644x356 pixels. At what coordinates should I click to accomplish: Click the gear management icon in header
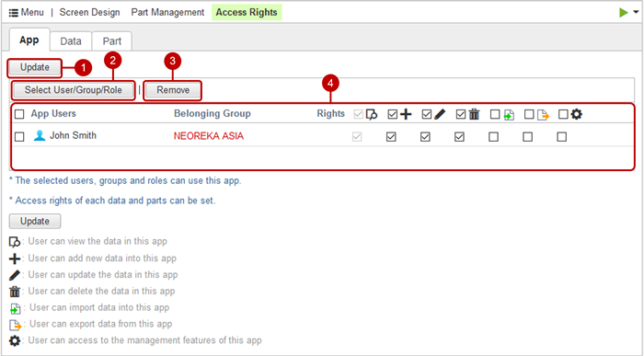point(577,114)
